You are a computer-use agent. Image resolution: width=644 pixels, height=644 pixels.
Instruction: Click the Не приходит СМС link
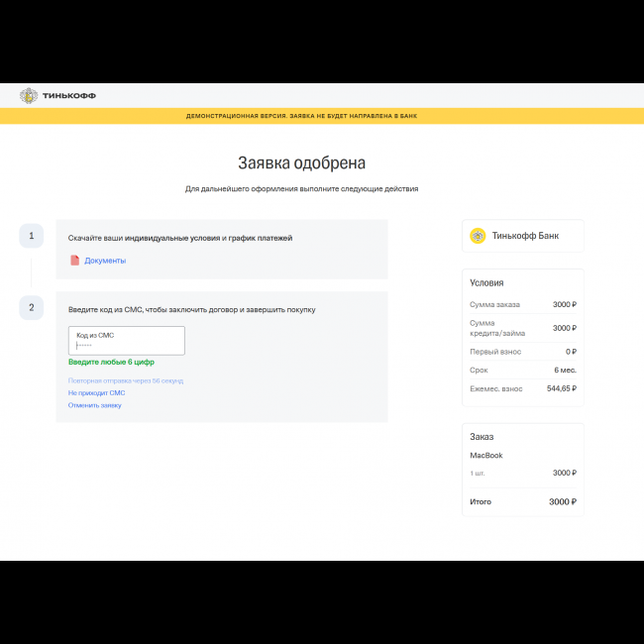[x=96, y=393]
